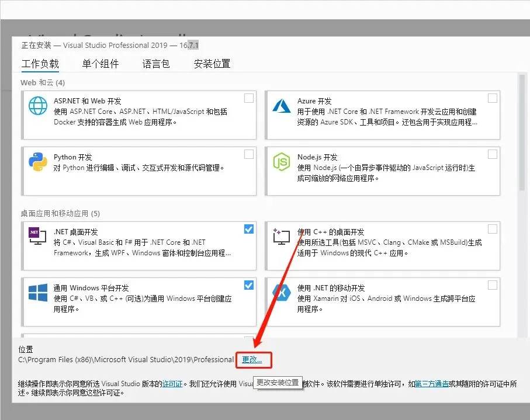The width and height of the screenshot is (530, 420).
Task: Select the 使用 .NET 的移动开发 title
Action: (x=331, y=288)
